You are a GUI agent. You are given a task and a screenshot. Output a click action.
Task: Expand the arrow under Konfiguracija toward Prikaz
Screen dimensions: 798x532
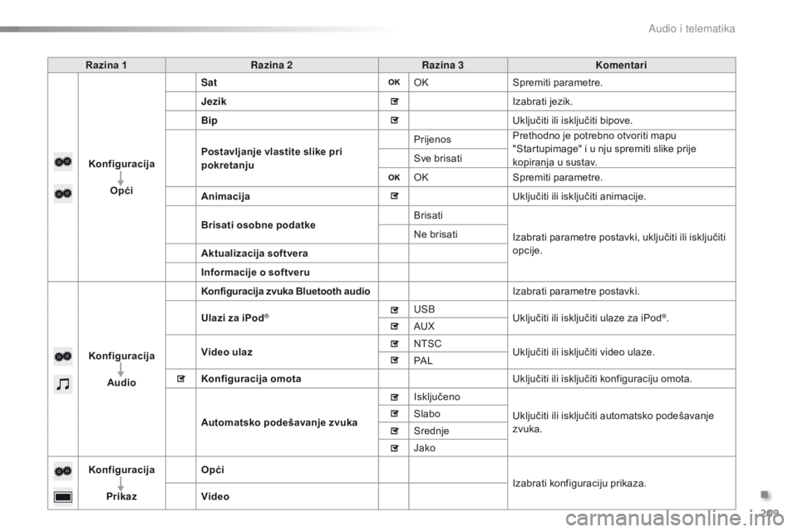121,483
